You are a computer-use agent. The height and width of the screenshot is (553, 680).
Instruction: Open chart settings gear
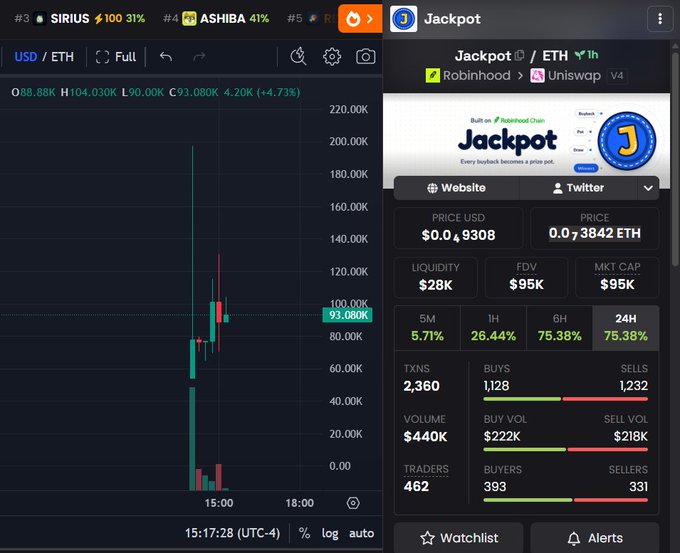(x=332, y=56)
